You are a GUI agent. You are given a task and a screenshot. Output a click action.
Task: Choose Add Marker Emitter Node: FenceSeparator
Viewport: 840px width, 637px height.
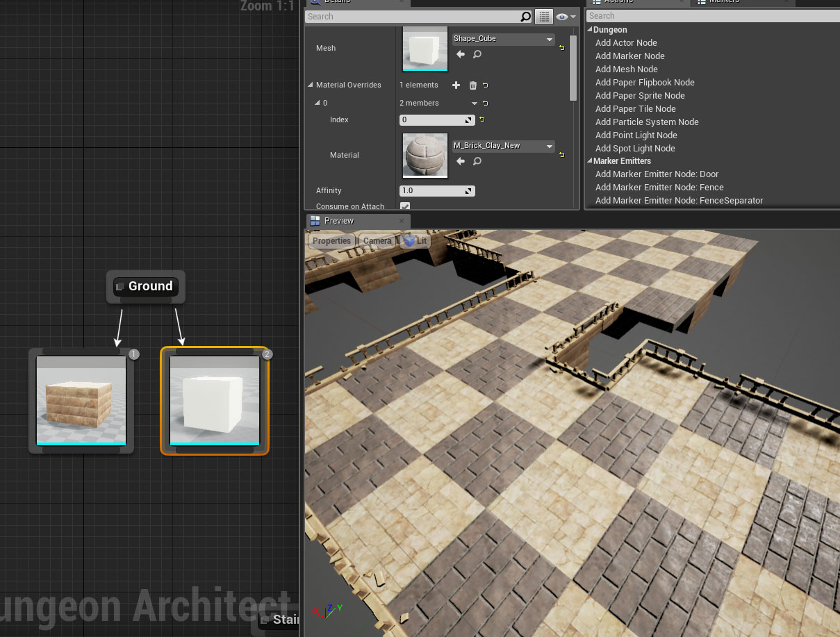tap(680, 201)
